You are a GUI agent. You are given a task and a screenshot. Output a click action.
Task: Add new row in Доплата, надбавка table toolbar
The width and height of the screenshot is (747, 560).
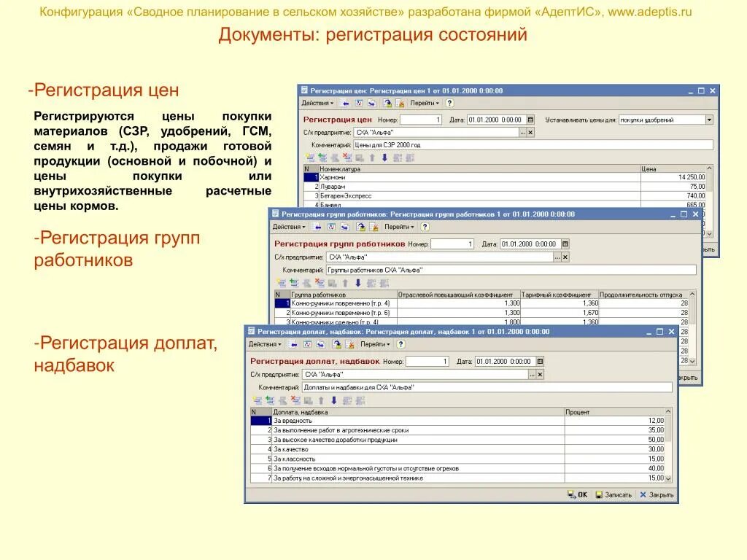coord(258,400)
